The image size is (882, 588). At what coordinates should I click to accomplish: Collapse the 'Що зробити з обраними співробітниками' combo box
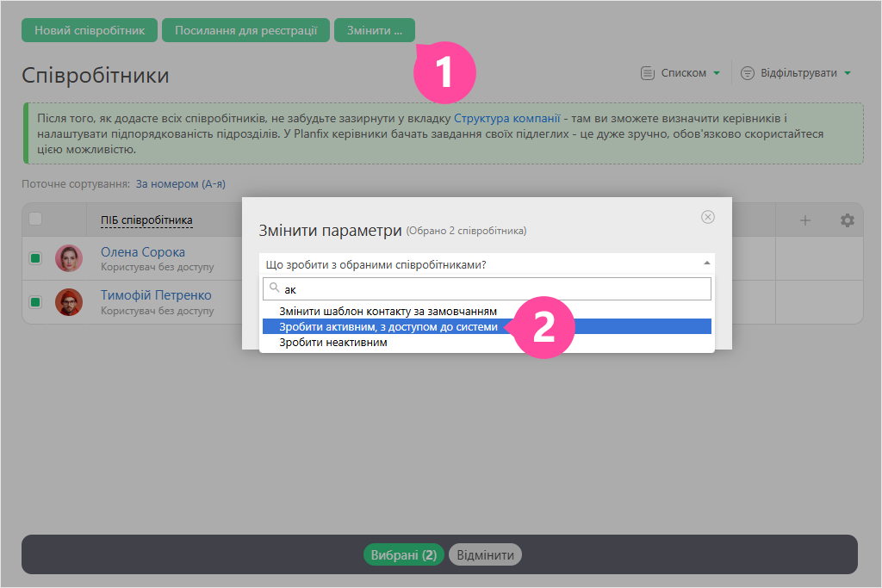coord(706,263)
